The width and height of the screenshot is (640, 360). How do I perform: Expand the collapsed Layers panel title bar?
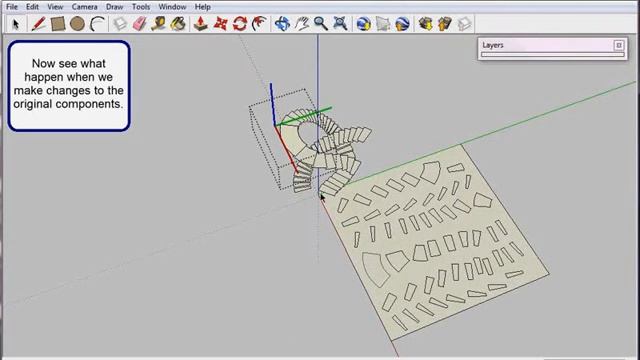point(547,45)
